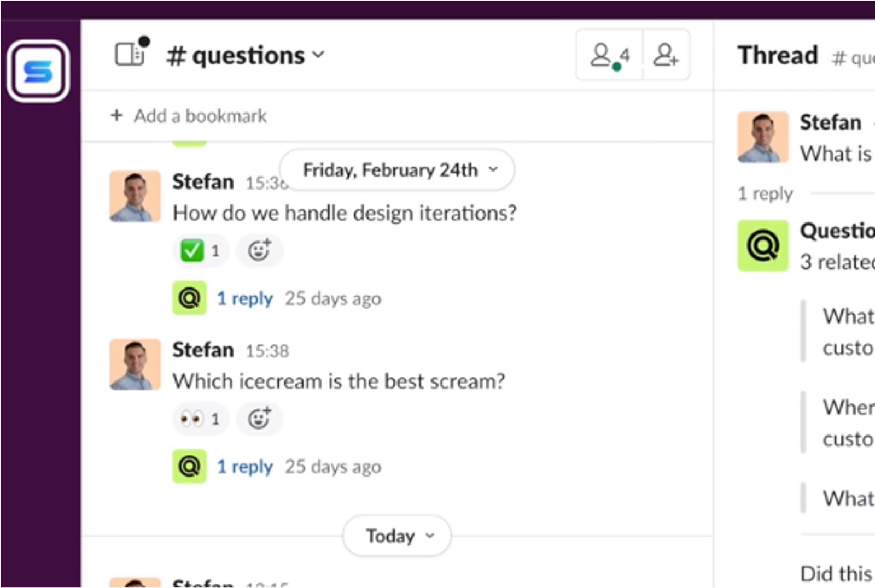Open 1 reply under icecream question
Viewport: 875px width, 588px height.
pyautogui.click(x=244, y=467)
